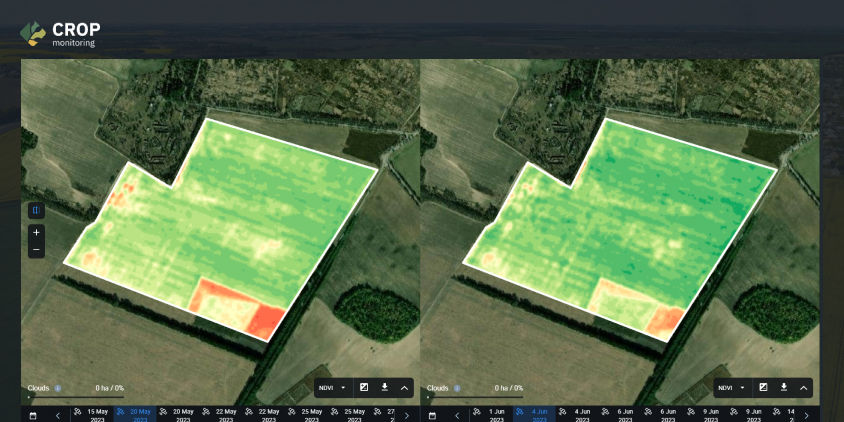Screen dimensions: 844x422
Task: Select the highlighted 20 May 2023 date
Action: (135, 415)
